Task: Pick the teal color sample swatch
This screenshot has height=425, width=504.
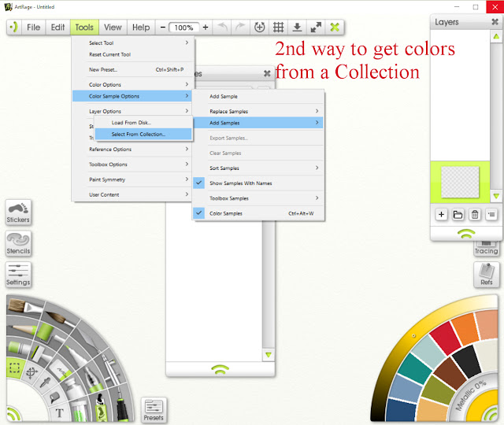Action: point(415,368)
